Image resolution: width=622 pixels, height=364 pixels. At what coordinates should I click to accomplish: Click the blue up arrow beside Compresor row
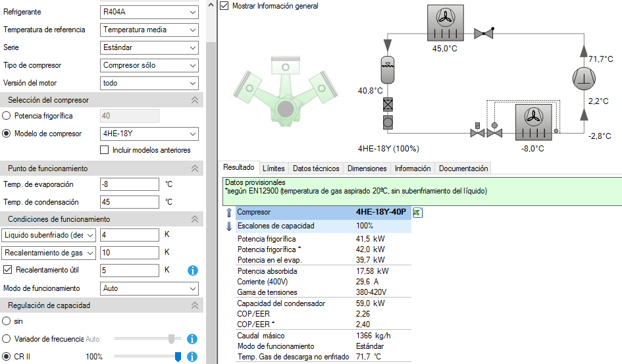point(229,213)
